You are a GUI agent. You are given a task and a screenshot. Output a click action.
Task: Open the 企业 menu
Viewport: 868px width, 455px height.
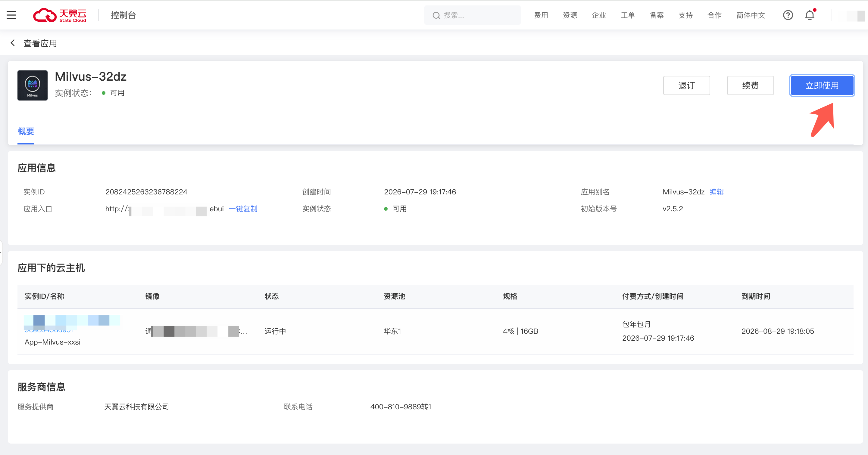(599, 15)
